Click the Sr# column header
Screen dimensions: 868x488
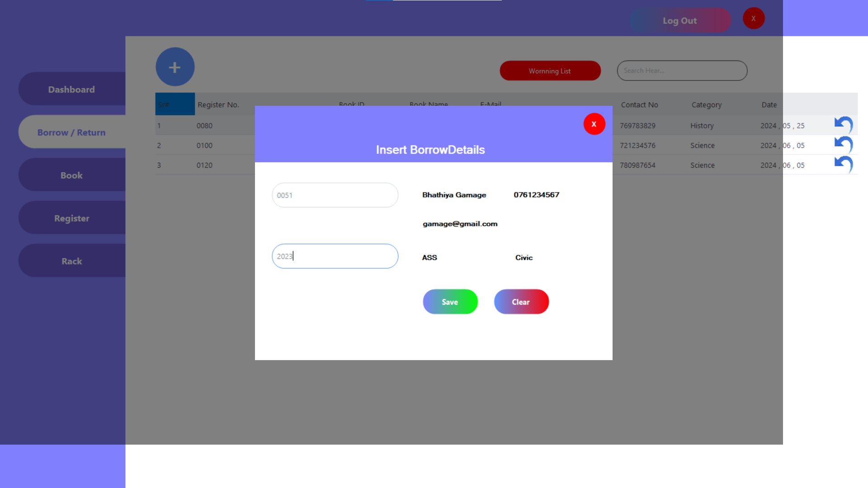point(175,104)
